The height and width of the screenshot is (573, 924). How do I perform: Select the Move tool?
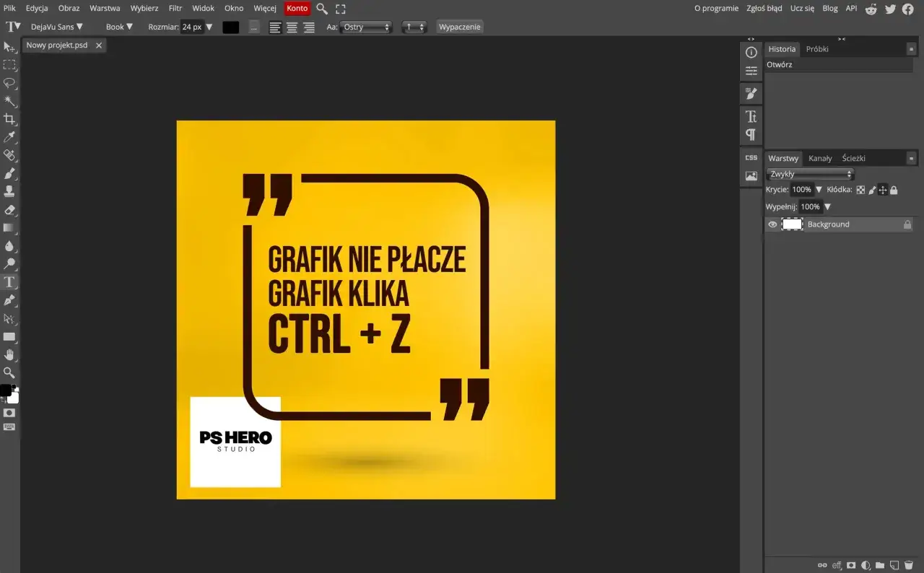tap(9, 48)
